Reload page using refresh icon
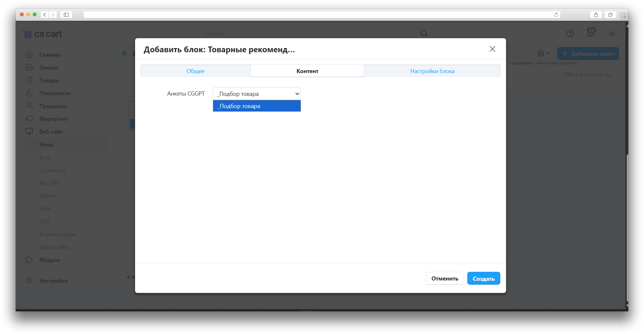Viewport: 644px width, 334px height. click(556, 15)
